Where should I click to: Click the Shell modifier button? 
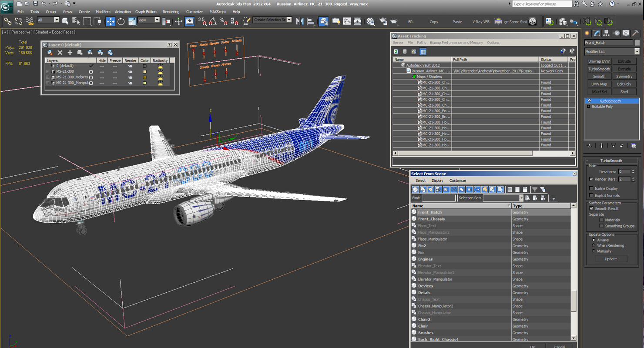(x=624, y=92)
